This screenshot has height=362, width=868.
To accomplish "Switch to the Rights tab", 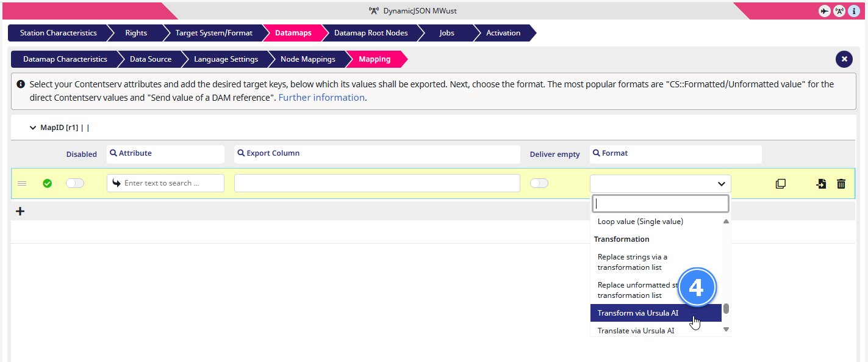I will (x=136, y=33).
